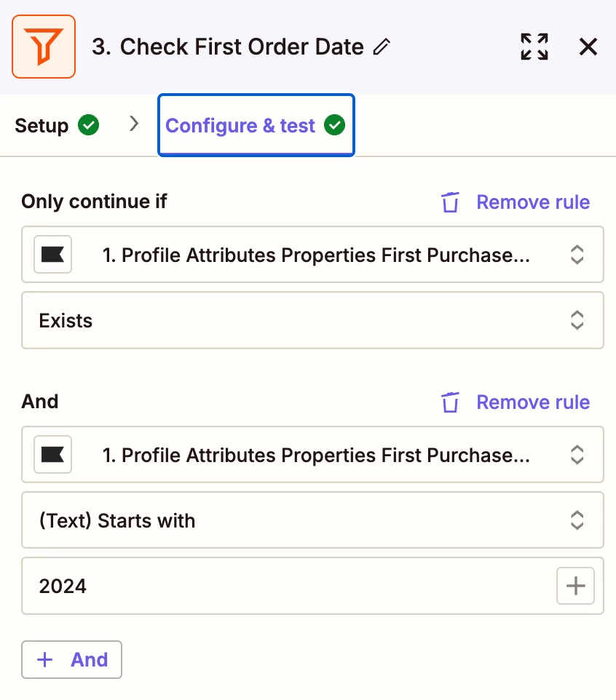The image size is (616, 700).
Task: Insert data using plus icon beside 2024
Action: (575, 586)
